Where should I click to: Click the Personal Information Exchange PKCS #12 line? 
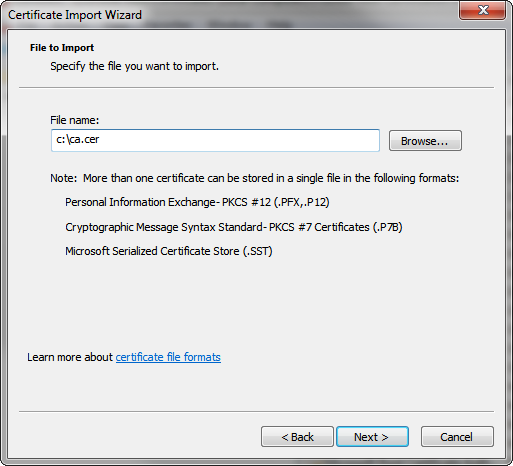point(197,202)
